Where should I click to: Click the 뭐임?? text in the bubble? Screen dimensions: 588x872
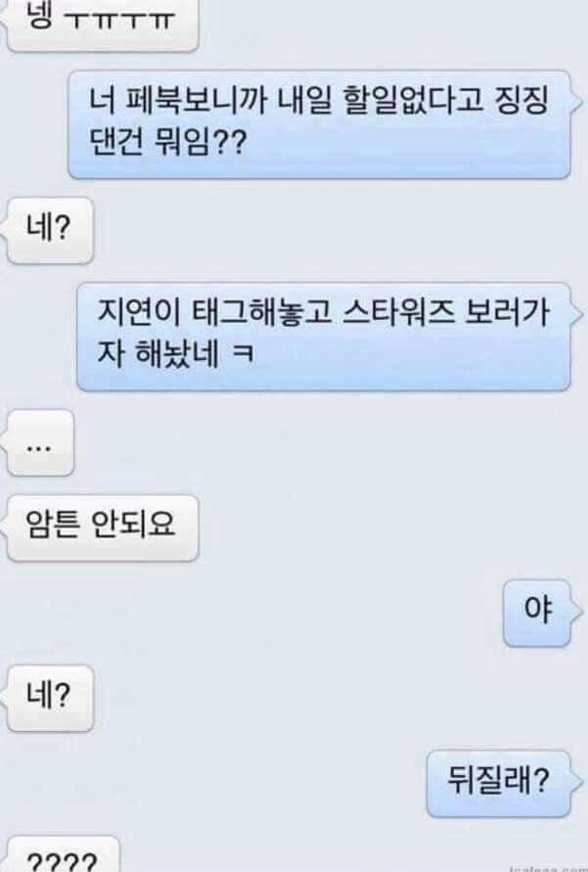tap(198, 143)
